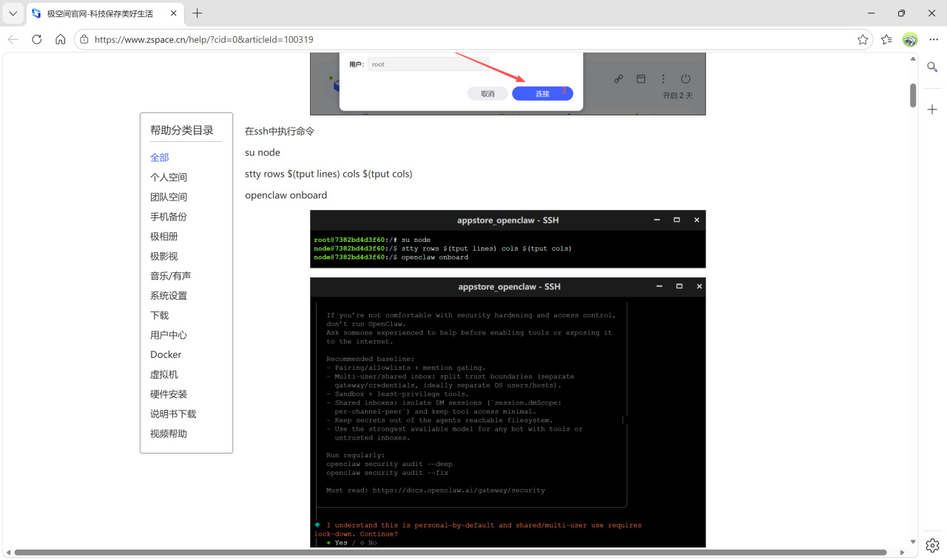The width and height of the screenshot is (947, 560).
Task: Open a new browser tab
Action: (198, 13)
